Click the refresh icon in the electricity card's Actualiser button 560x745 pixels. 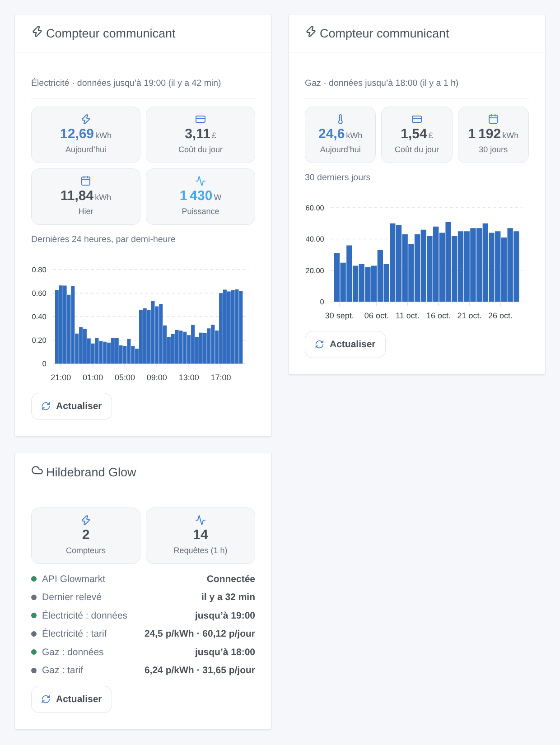click(x=46, y=406)
